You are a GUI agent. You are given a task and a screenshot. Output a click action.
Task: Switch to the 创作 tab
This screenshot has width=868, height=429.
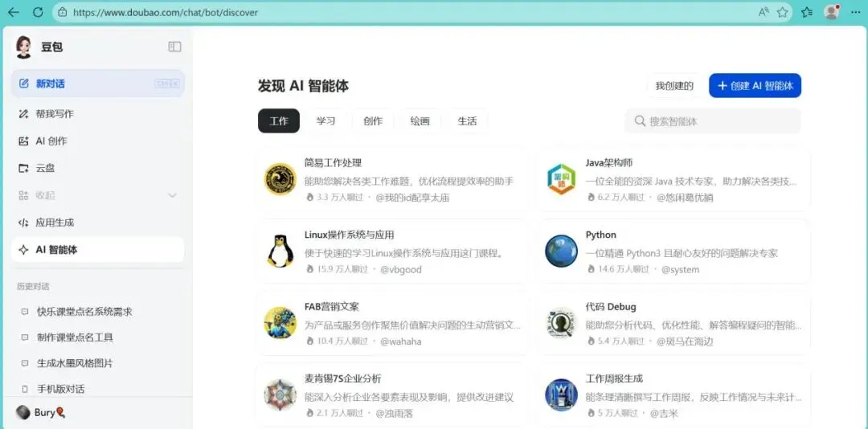(x=373, y=121)
